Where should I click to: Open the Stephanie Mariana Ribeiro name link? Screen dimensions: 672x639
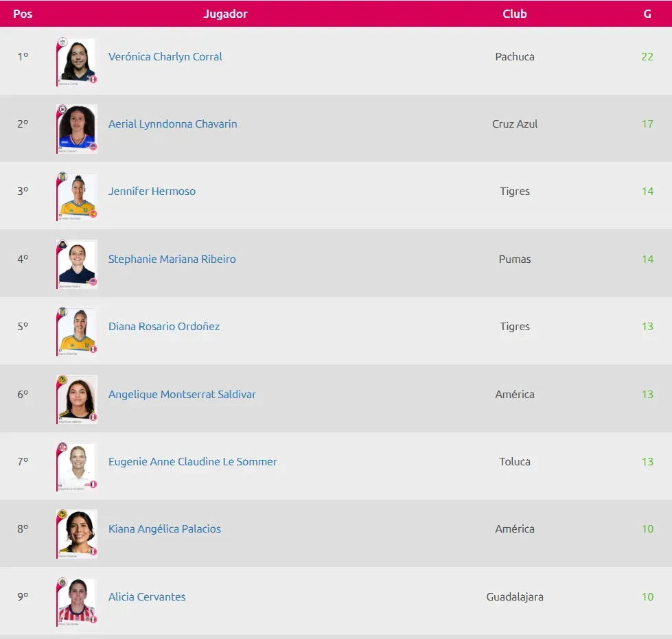point(172,259)
